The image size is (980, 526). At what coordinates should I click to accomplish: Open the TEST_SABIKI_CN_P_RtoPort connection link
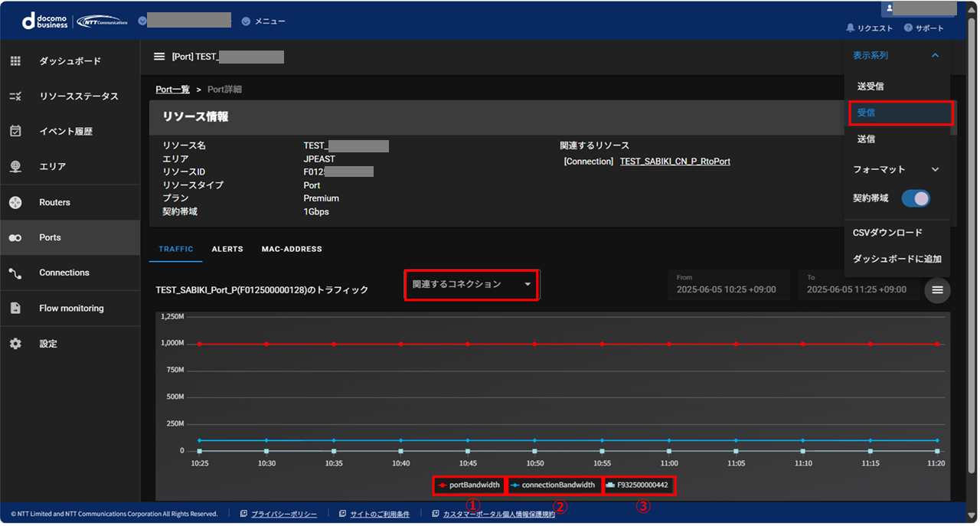675,162
